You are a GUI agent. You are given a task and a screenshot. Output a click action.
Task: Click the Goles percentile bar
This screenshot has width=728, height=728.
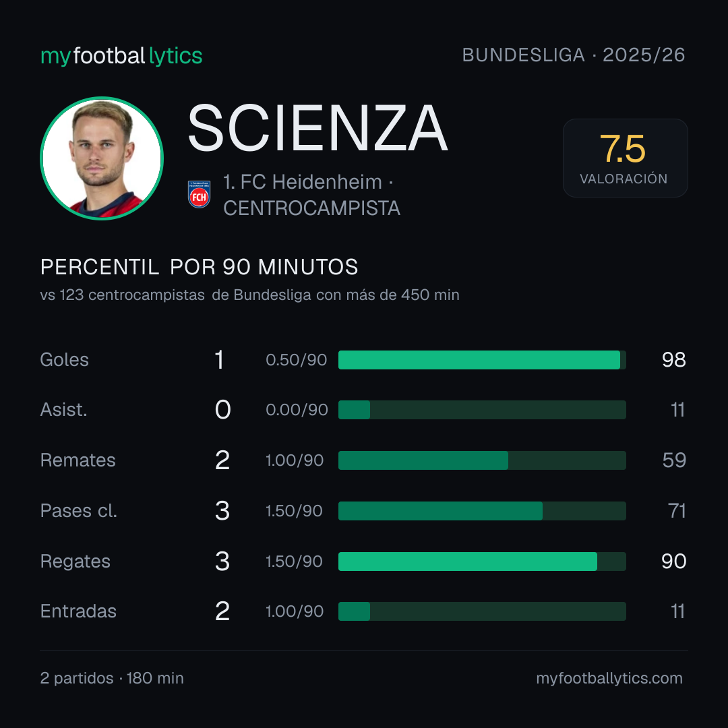(482, 360)
